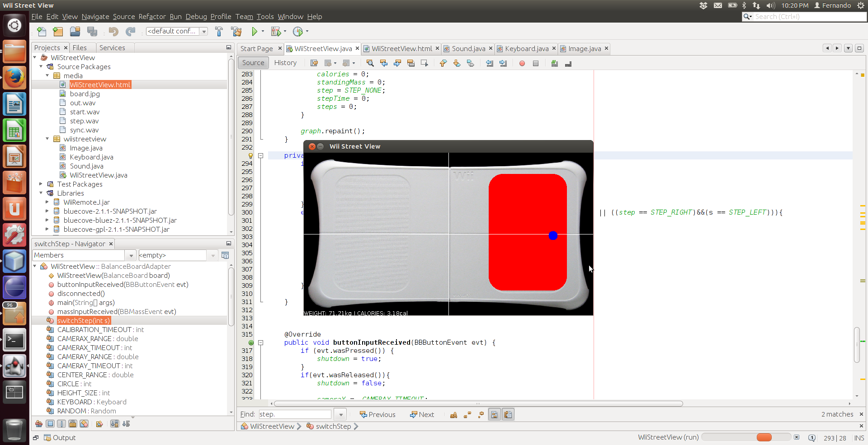The image size is (868, 445).
Task: Toggle Regular Expression in Find bar
Action: point(481,415)
